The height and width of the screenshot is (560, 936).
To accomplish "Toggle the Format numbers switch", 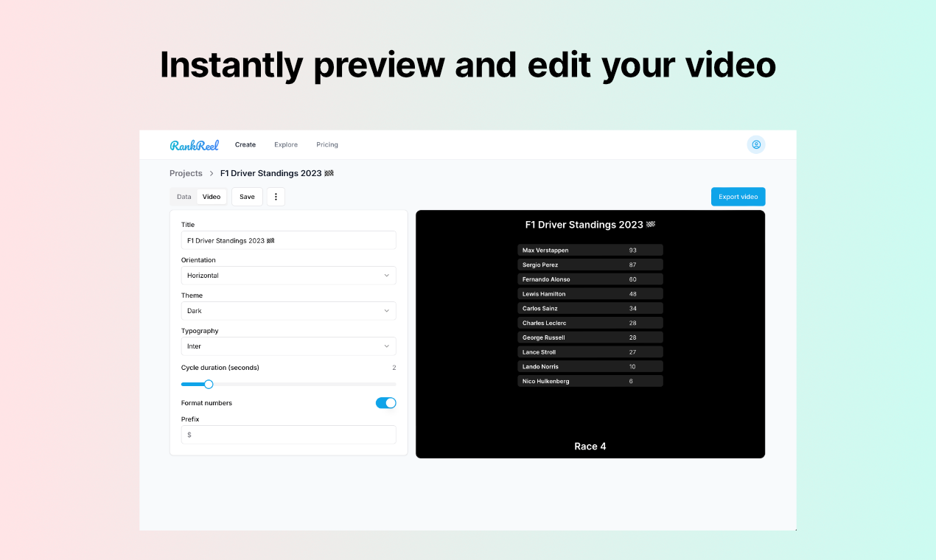I will point(386,403).
